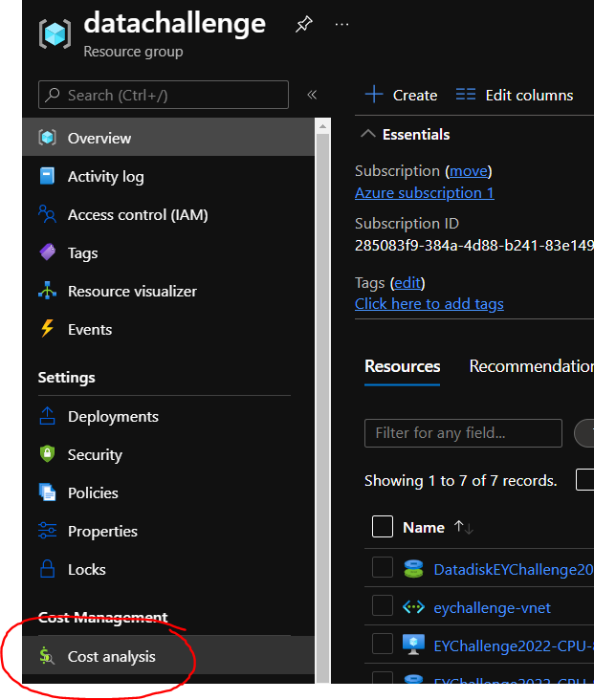The image size is (594, 700).
Task: Sort by Name column arrows
Action: point(464,527)
